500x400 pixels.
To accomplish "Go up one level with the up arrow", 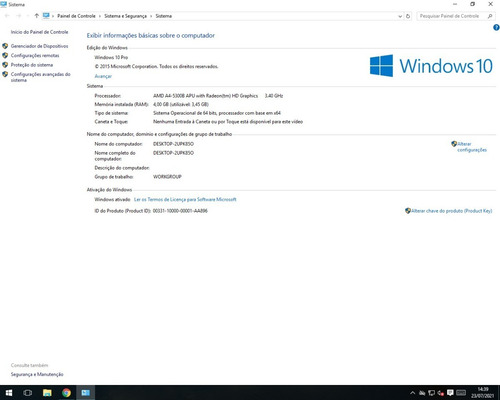I will pyautogui.click(x=36, y=16).
